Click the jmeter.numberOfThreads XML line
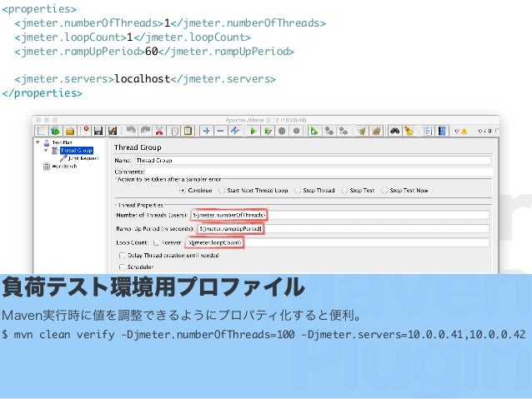Viewport: 532px width, 399px height. (x=170, y=23)
